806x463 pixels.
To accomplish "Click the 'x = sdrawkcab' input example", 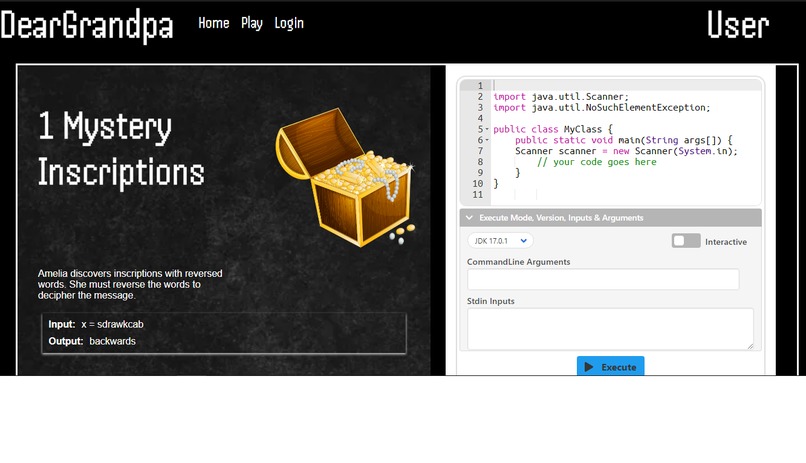I will 112,324.
